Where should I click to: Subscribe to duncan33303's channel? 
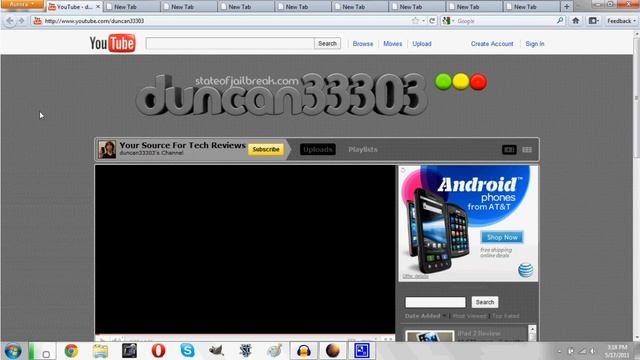(266, 149)
